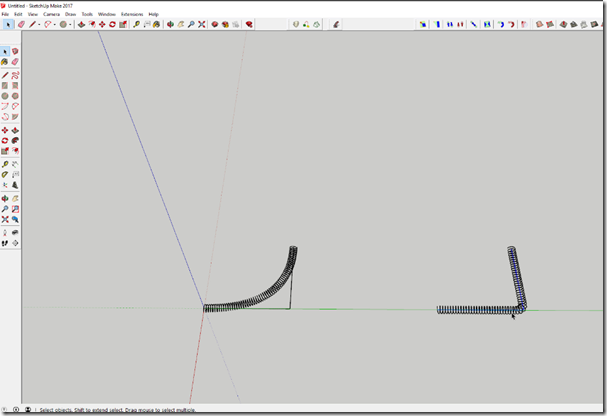This screenshot has width=607, height=416.
Task: Pick the Line tool in top toolbar
Action: point(33,24)
